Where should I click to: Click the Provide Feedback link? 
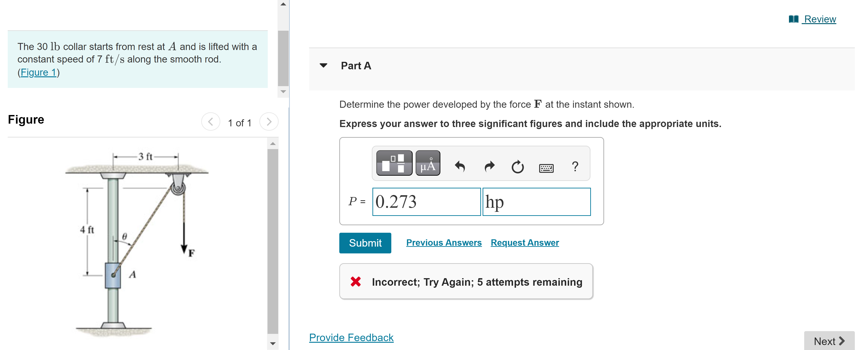click(x=351, y=337)
